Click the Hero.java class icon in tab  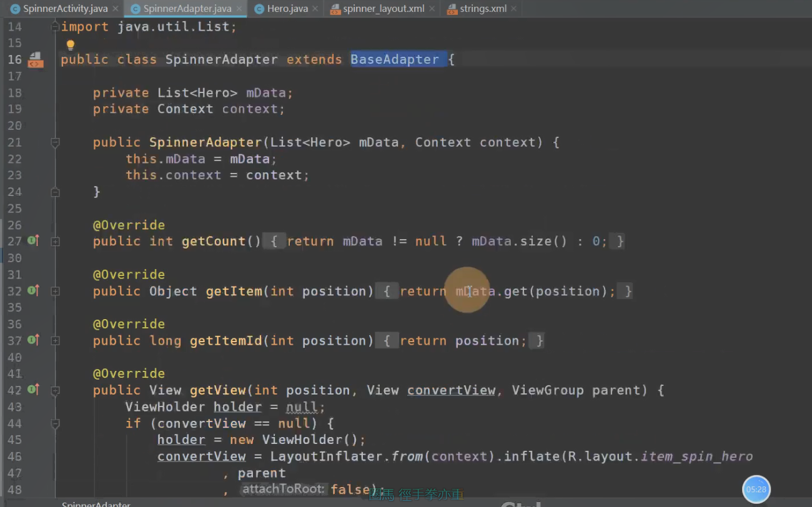(259, 9)
